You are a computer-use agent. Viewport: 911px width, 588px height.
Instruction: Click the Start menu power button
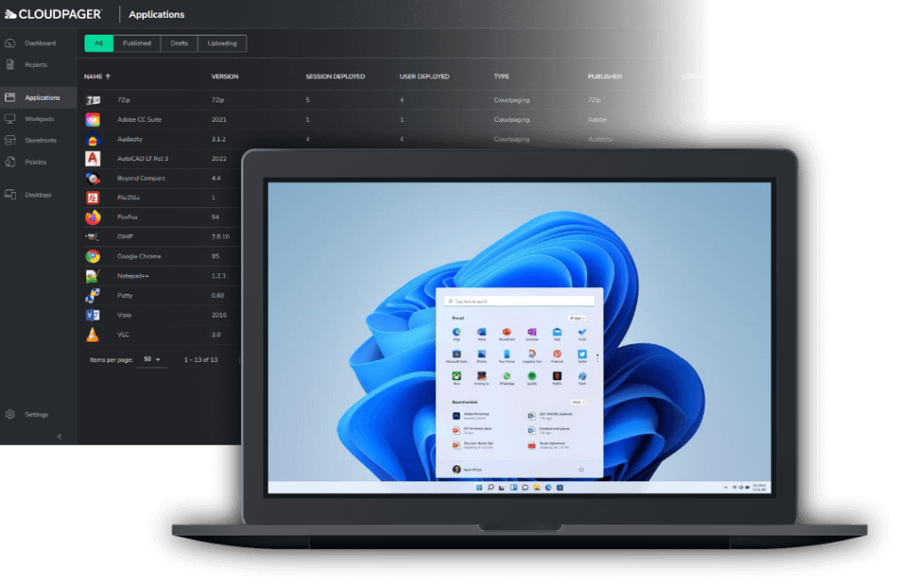581,470
